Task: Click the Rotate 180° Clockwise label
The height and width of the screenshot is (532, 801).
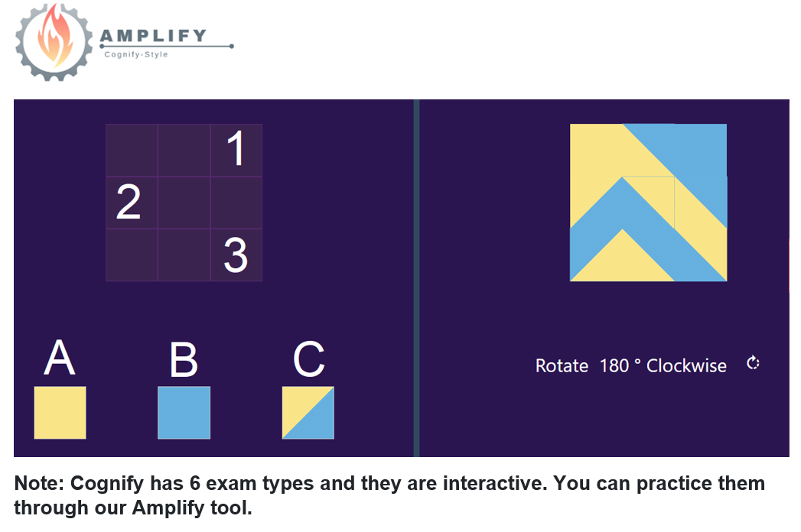Action: click(631, 365)
